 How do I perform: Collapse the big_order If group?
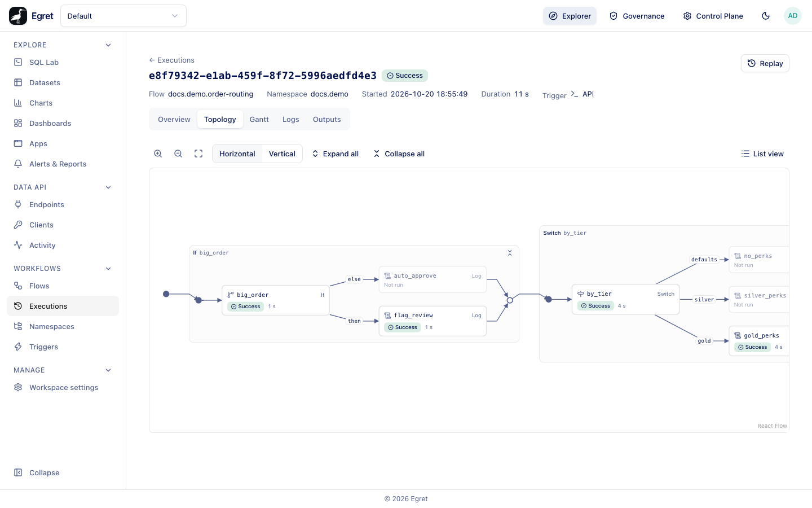click(x=510, y=253)
